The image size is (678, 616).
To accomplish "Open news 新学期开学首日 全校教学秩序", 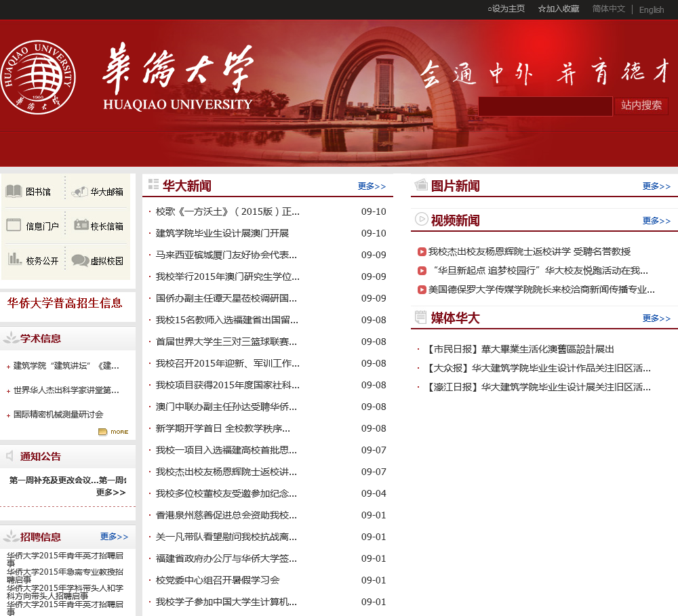I will click(222, 428).
